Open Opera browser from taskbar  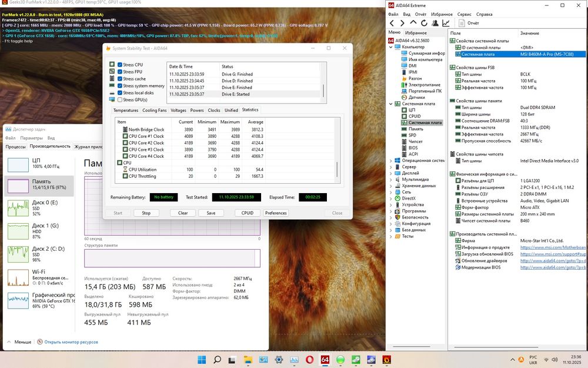(309, 360)
